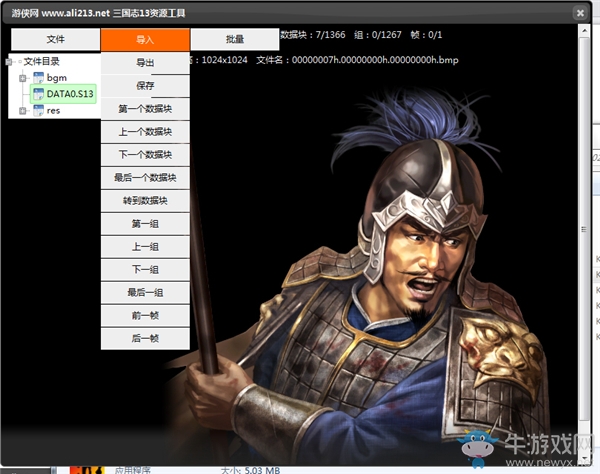
Task: Select 最后一组 entry
Action: point(145,292)
